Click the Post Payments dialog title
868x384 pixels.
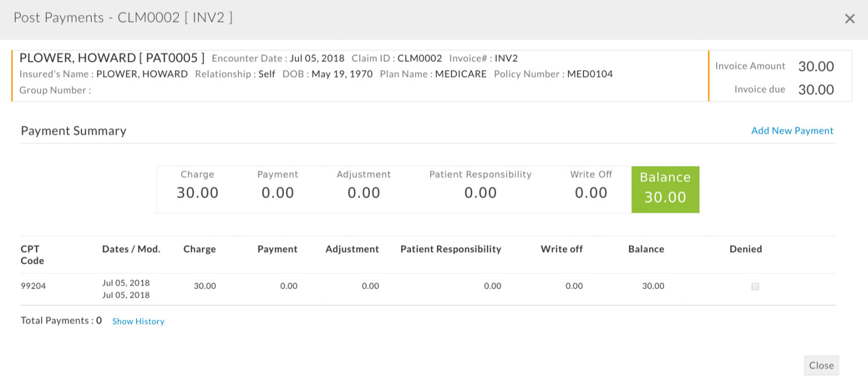click(123, 18)
